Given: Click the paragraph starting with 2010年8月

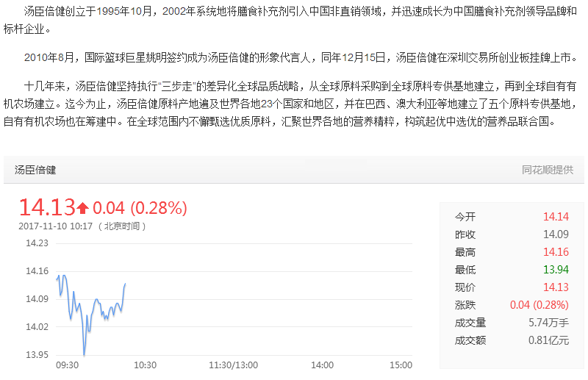Looking at the screenshot, I should (x=294, y=57).
